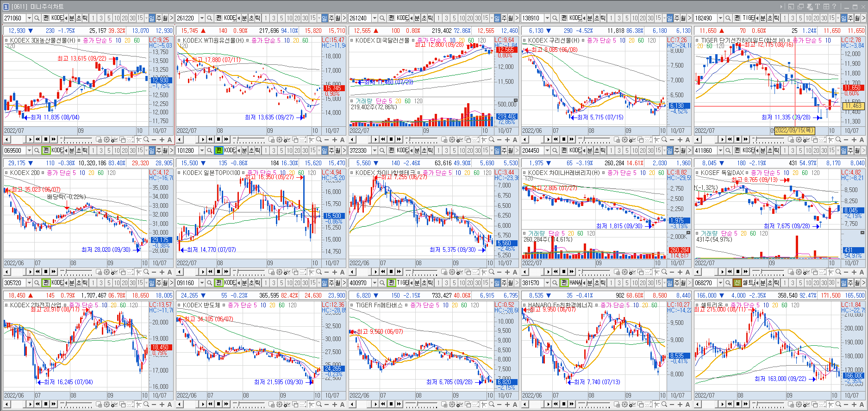
Task: Open code dropdown next to 271060
Action: click(x=29, y=18)
